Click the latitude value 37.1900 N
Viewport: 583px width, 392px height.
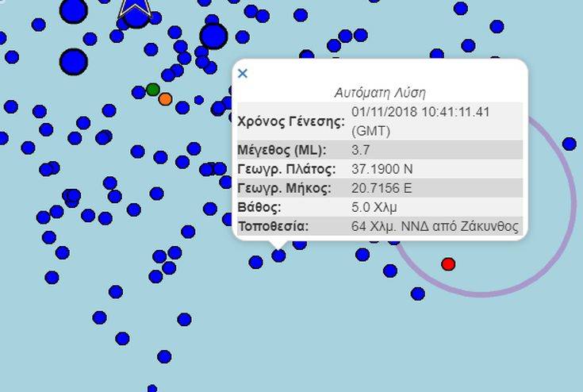pyautogui.click(x=382, y=169)
